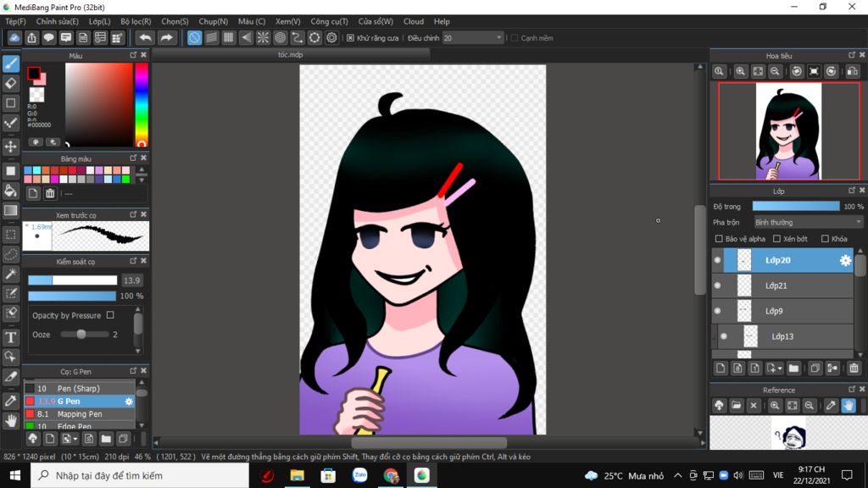The height and width of the screenshot is (488, 868).
Task: Click the Redo arrow in toolbar
Action: tap(166, 37)
